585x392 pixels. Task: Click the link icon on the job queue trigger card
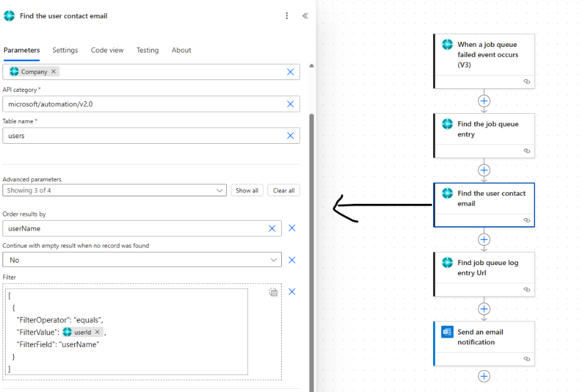(x=527, y=81)
